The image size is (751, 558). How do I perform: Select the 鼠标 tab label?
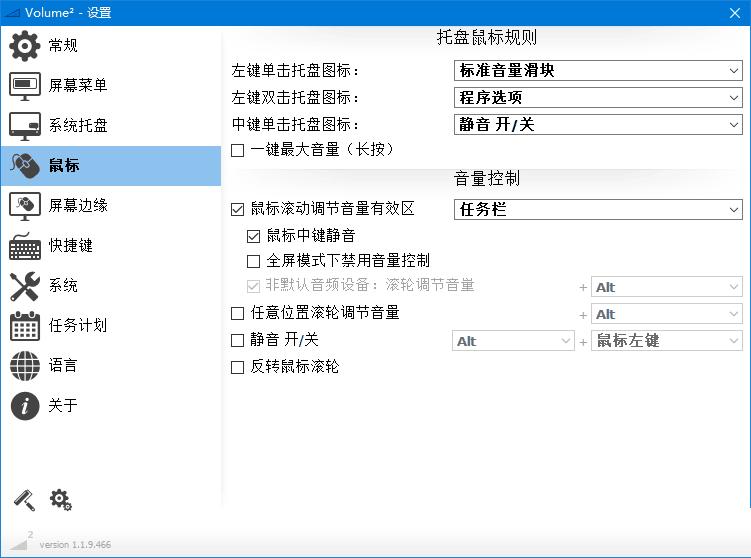point(64,166)
